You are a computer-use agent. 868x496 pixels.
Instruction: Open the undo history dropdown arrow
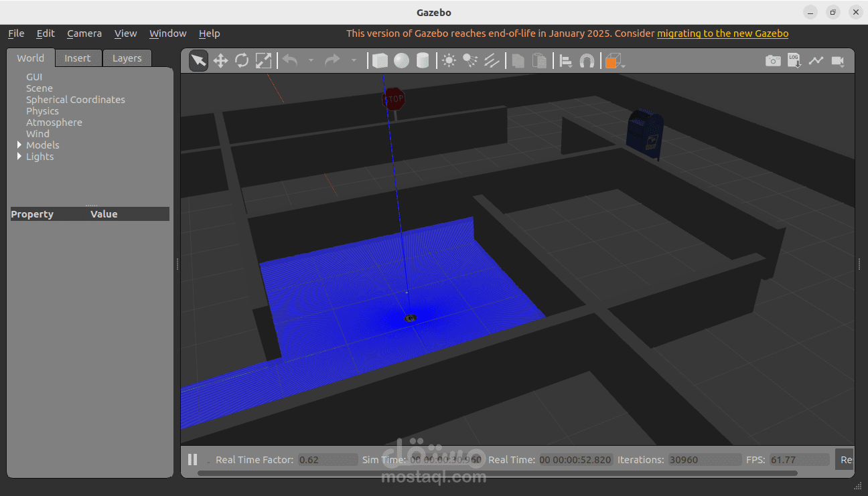click(x=311, y=61)
